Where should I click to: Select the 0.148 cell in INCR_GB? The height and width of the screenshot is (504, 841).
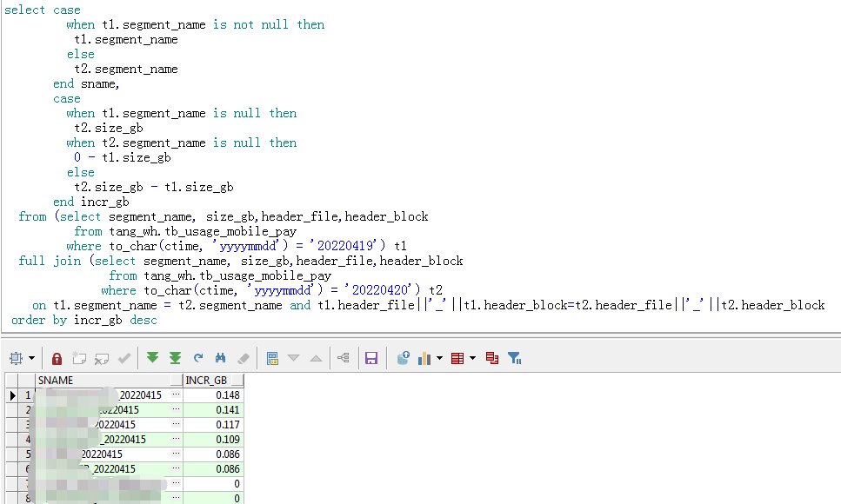[x=213, y=395]
